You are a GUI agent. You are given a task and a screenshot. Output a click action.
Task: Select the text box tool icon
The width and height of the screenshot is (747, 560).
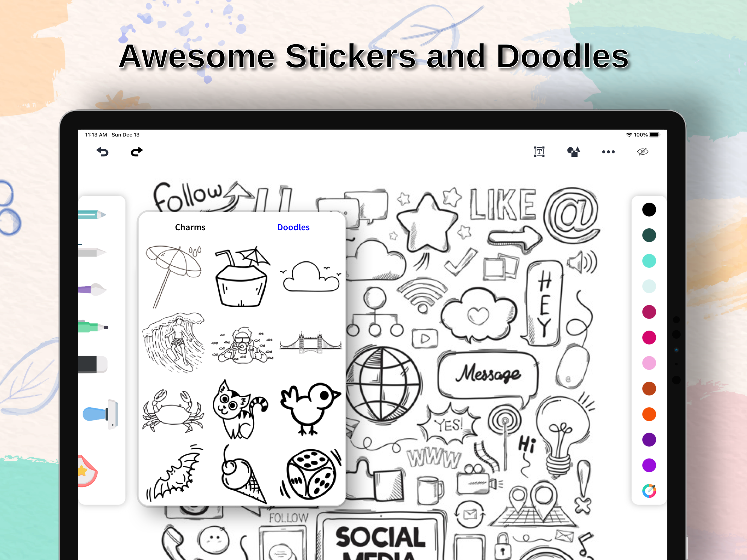click(x=539, y=152)
